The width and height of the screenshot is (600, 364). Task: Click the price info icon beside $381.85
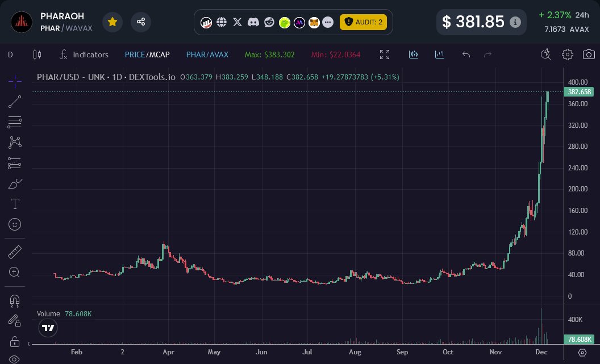click(515, 22)
